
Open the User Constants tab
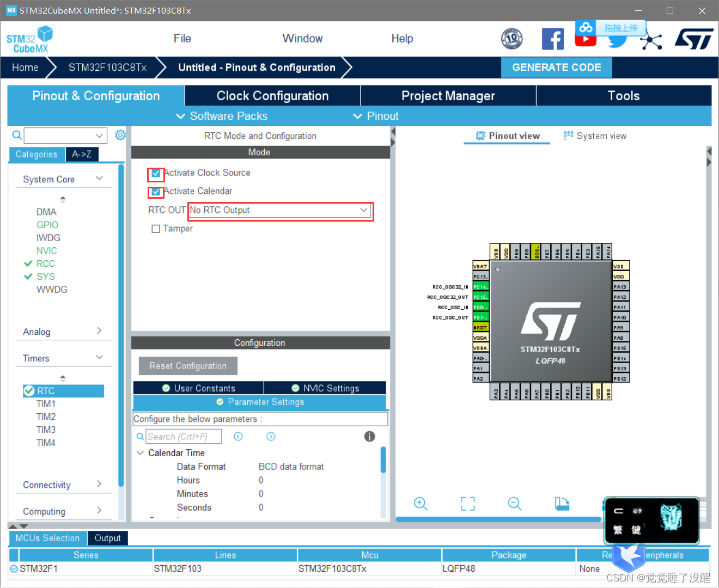(x=198, y=388)
